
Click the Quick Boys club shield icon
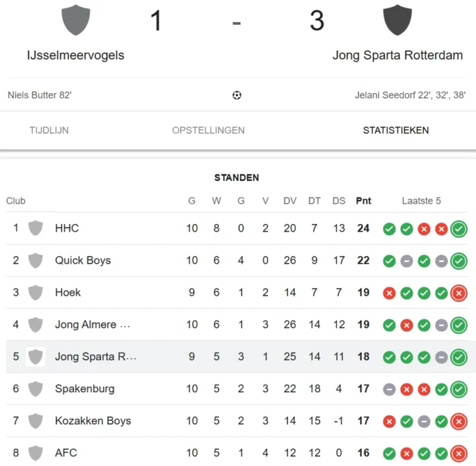pos(36,260)
